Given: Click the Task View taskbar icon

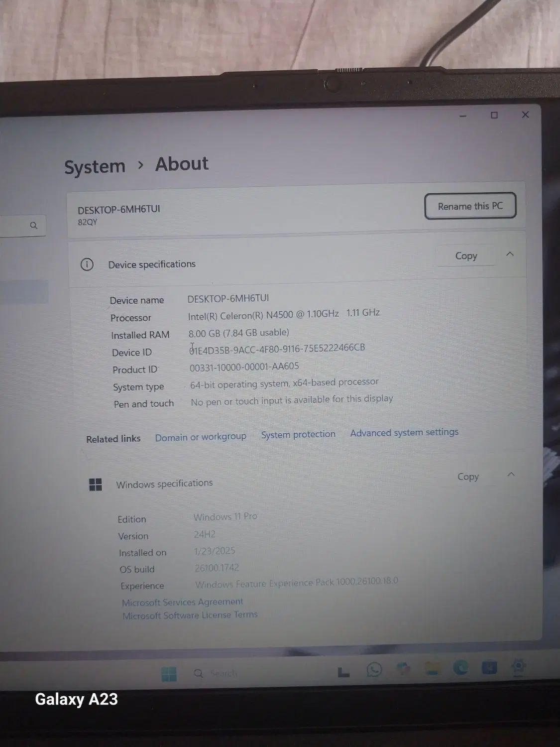Looking at the screenshot, I should [x=343, y=672].
